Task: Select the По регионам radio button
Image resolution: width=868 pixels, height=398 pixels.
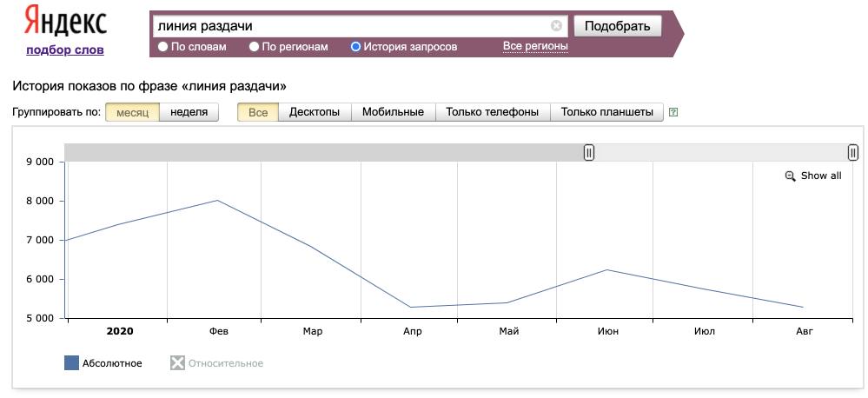Action: coord(255,47)
